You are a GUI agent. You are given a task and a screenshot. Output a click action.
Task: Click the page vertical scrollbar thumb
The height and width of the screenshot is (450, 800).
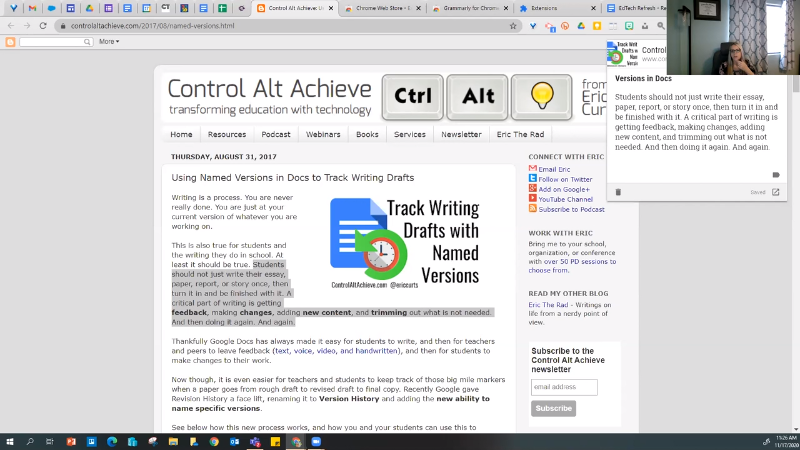[x=796, y=84]
